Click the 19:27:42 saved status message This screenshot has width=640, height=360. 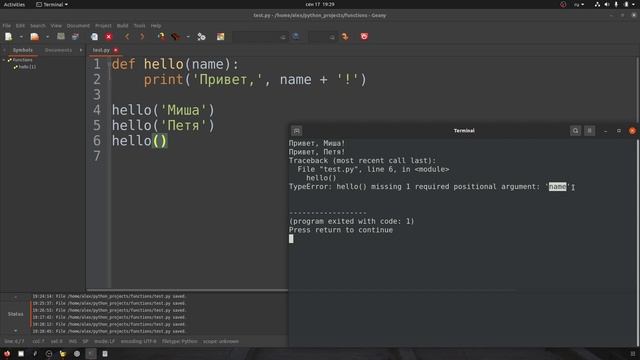click(x=109, y=317)
